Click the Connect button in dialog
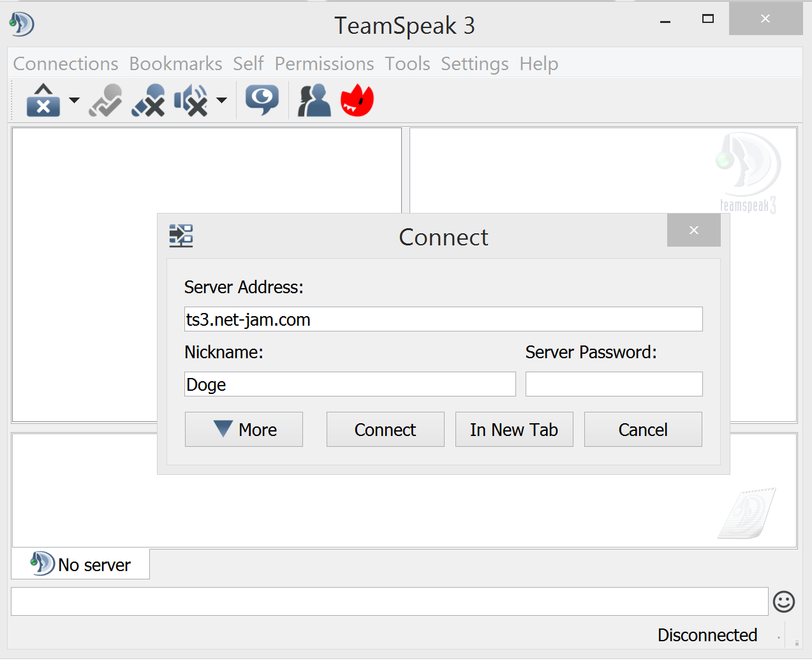The image size is (812, 661). coord(385,430)
